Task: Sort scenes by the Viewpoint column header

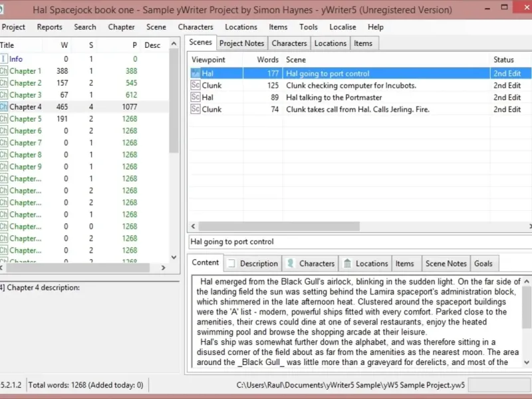Action: [215, 60]
